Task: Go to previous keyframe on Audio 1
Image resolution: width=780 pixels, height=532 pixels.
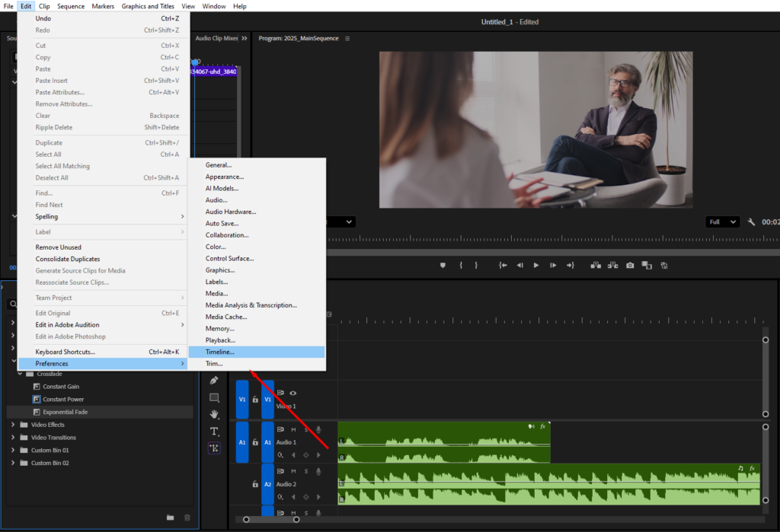Action: point(293,455)
